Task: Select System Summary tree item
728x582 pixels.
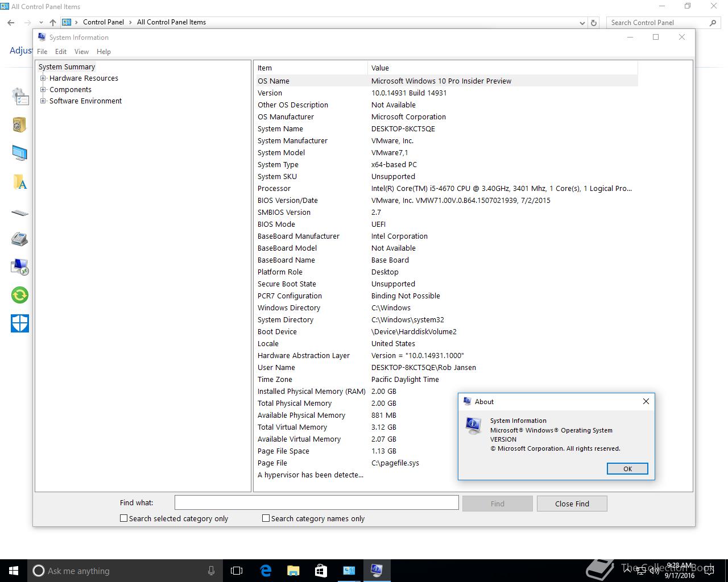Action: pyautogui.click(x=67, y=67)
